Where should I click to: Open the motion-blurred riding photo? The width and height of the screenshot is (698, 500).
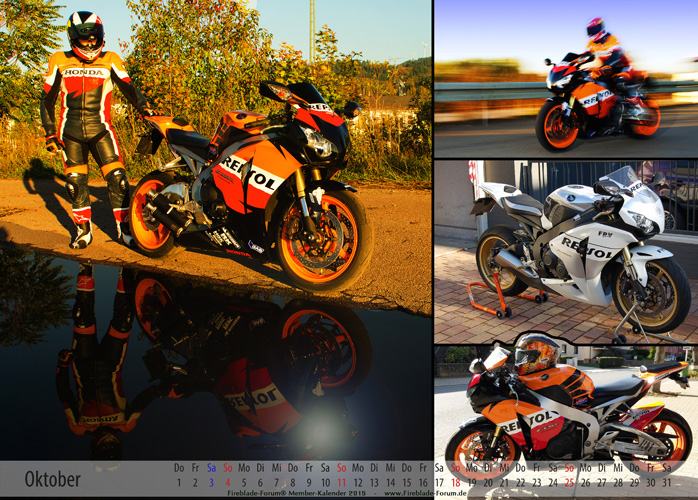[x=566, y=78]
